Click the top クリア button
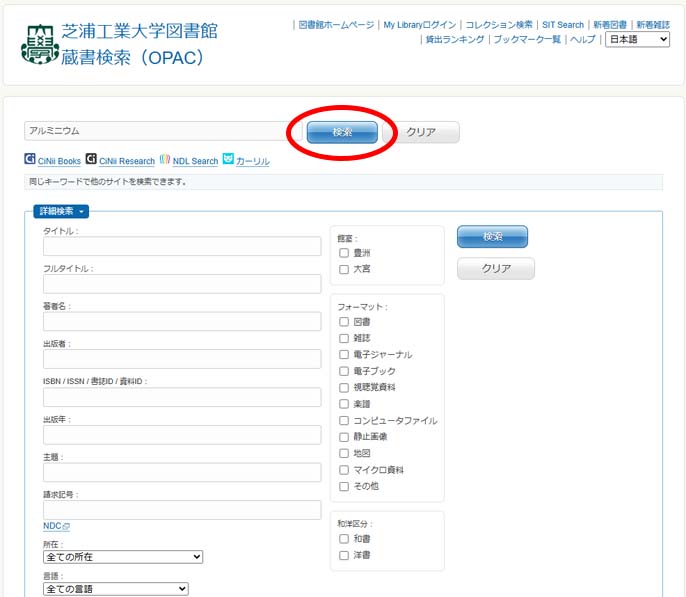This screenshot has height=597, width=686. pos(421,132)
